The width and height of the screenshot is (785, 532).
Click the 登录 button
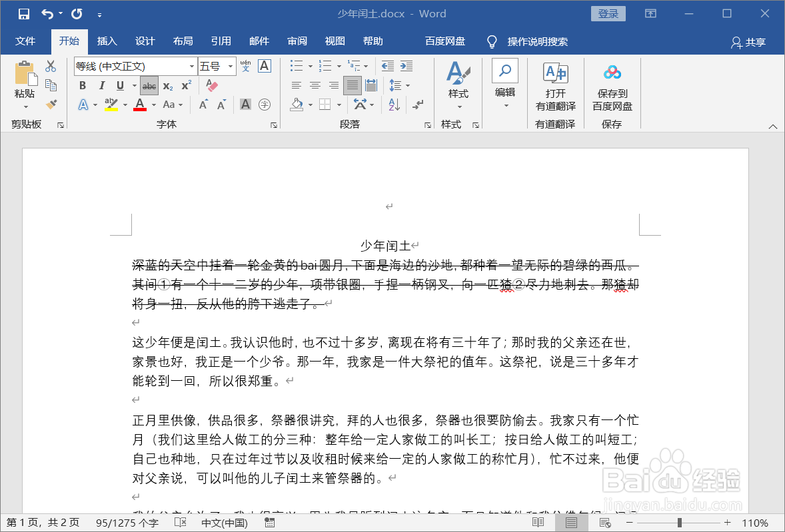pos(608,13)
